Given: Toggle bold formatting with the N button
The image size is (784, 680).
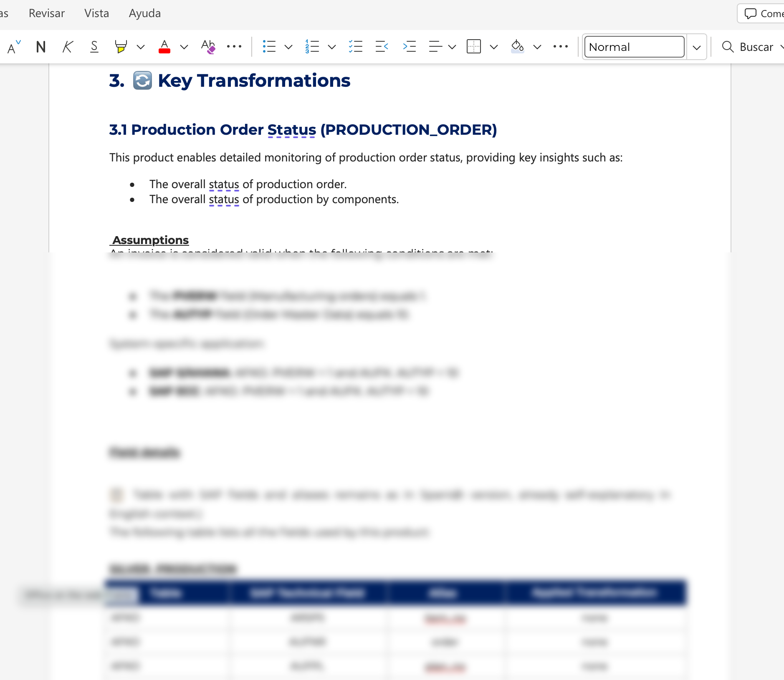Looking at the screenshot, I should pos(40,47).
